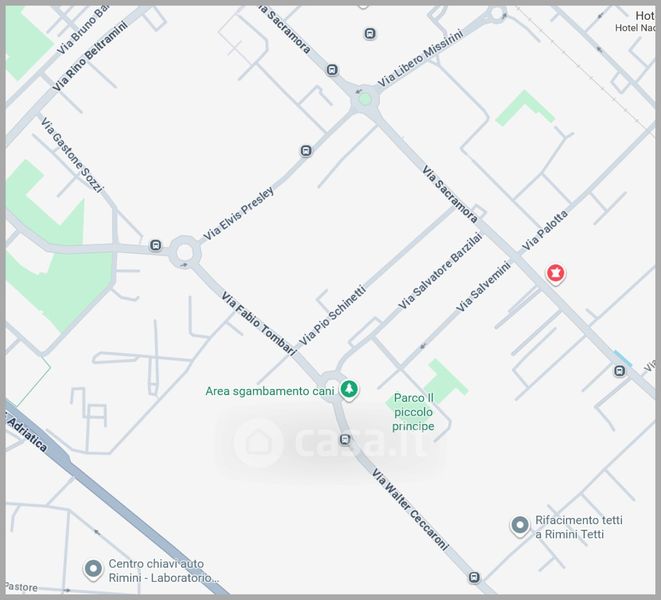The width and height of the screenshot is (661, 600).
Task: Click the red property location marker
Action: (x=556, y=274)
